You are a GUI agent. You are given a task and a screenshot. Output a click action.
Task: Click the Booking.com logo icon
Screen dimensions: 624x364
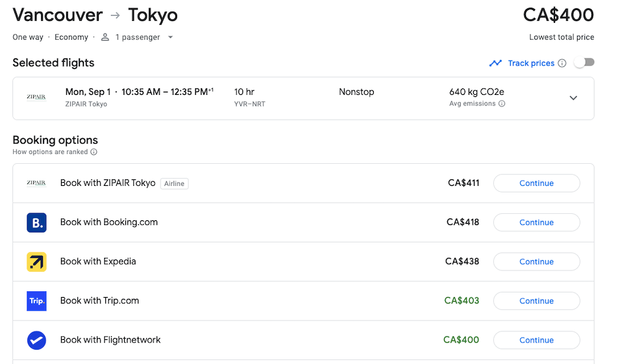coord(36,222)
